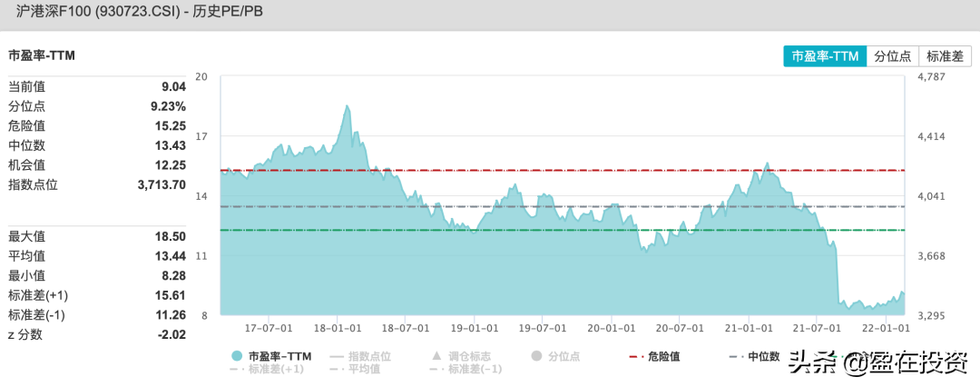Click the 沪港深F100 历史PE/PB title

pyautogui.click(x=140, y=12)
